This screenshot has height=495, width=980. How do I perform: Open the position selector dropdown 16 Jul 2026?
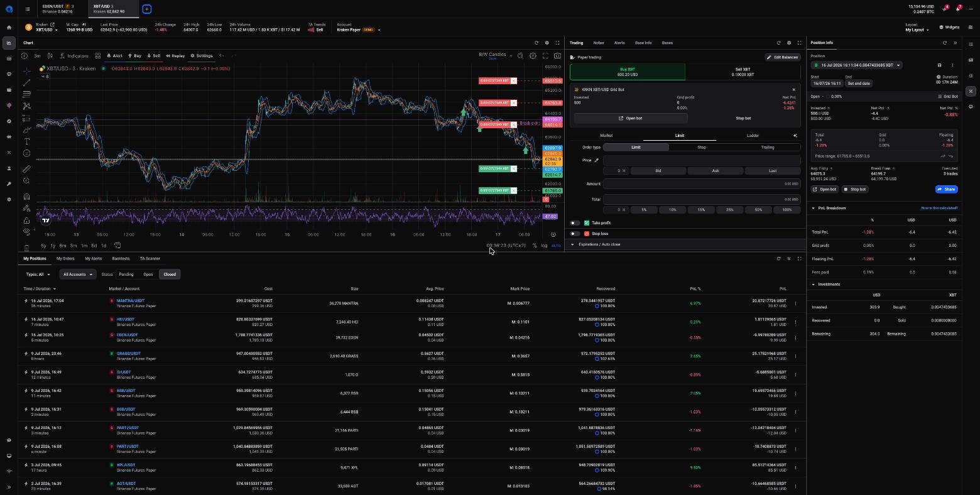pos(856,65)
